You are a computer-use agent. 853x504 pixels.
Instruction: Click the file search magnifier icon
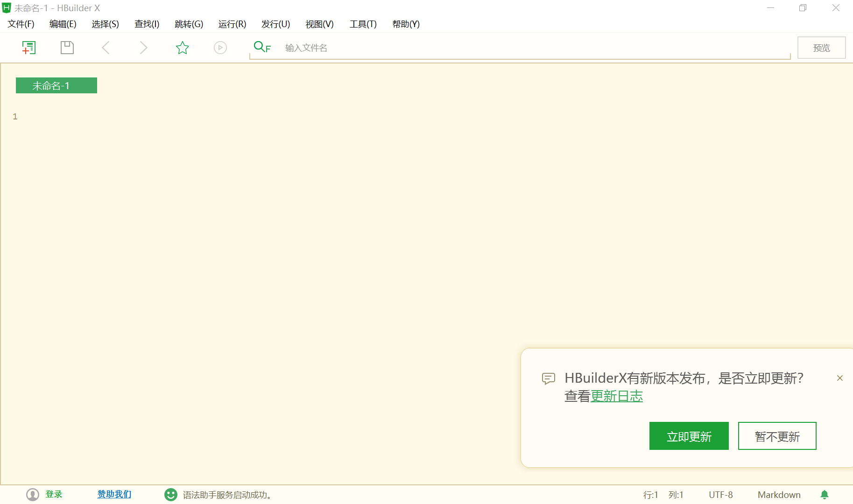click(262, 47)
